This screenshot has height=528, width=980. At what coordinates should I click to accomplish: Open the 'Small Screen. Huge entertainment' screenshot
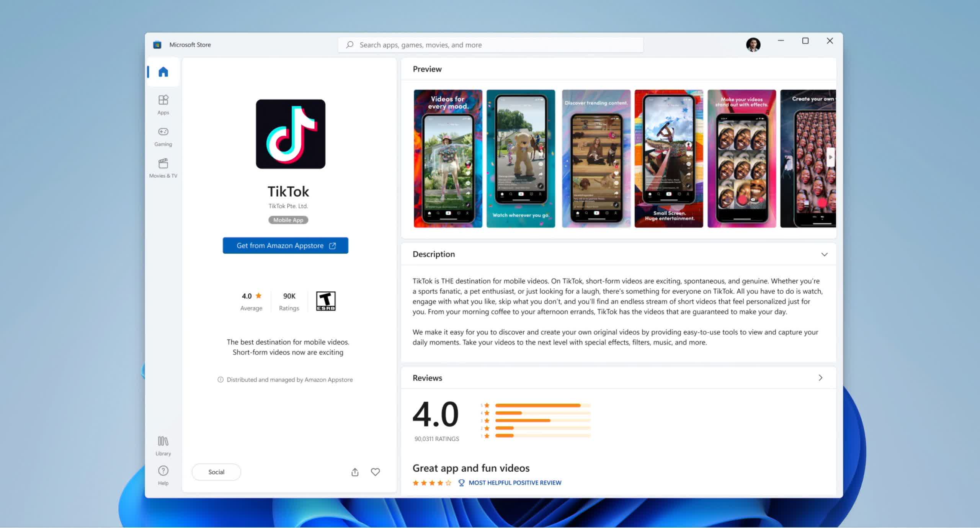pyautogui.click(x=669, y=159)
